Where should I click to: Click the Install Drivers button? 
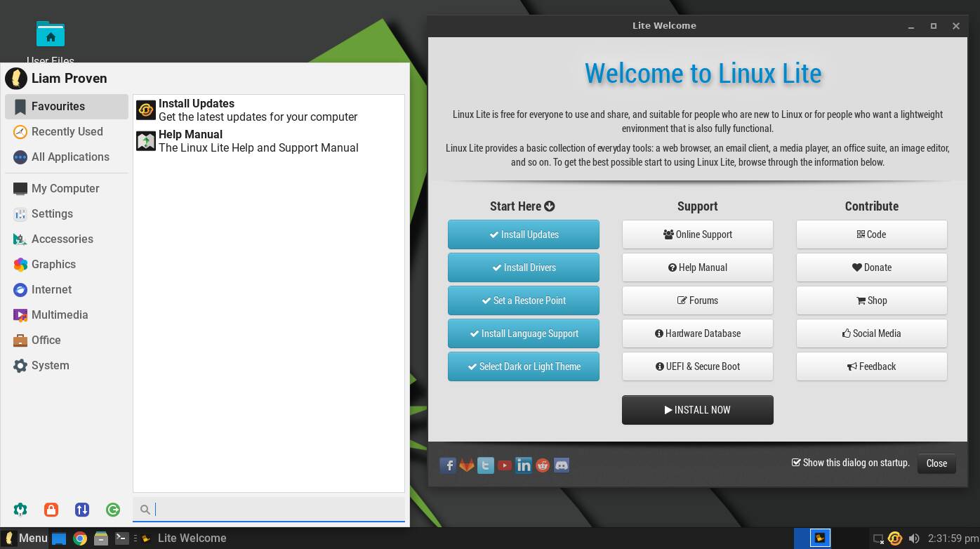524,267
